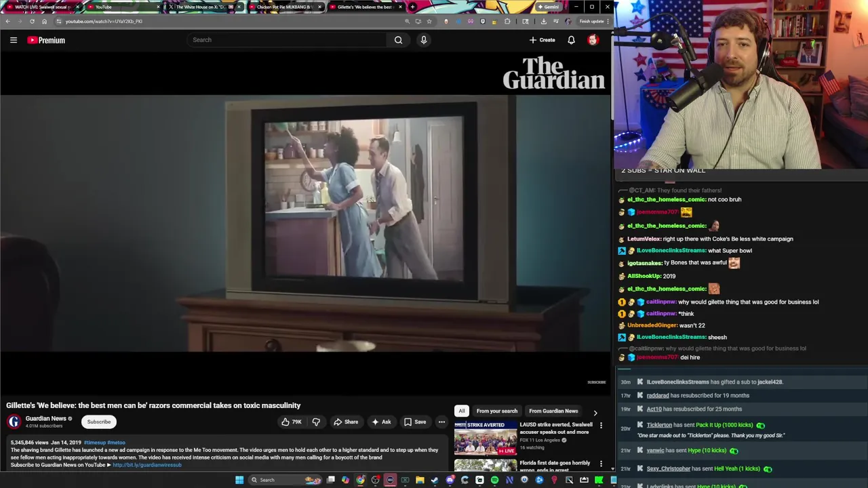This screenshot has height=488, width=868.
Task: Click the search magnifier button
Action: coord(398,40)
